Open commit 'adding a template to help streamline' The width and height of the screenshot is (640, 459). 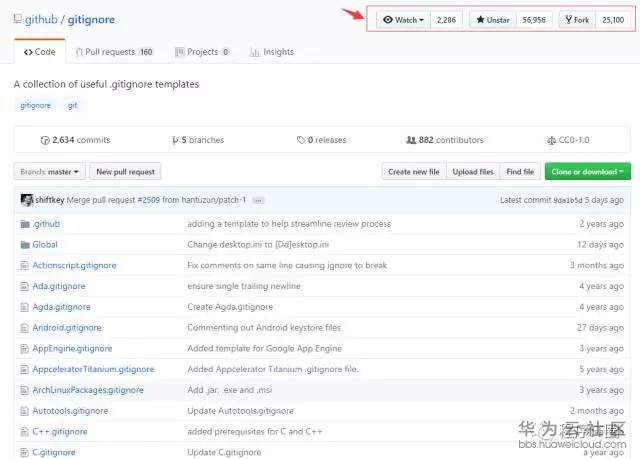[x=289, y=224]
